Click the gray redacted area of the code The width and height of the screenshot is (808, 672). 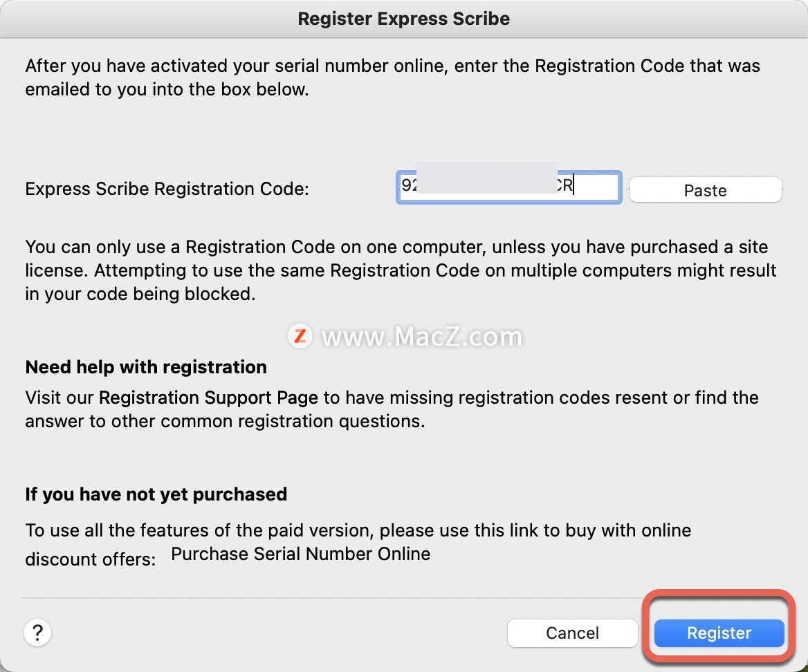487,178
